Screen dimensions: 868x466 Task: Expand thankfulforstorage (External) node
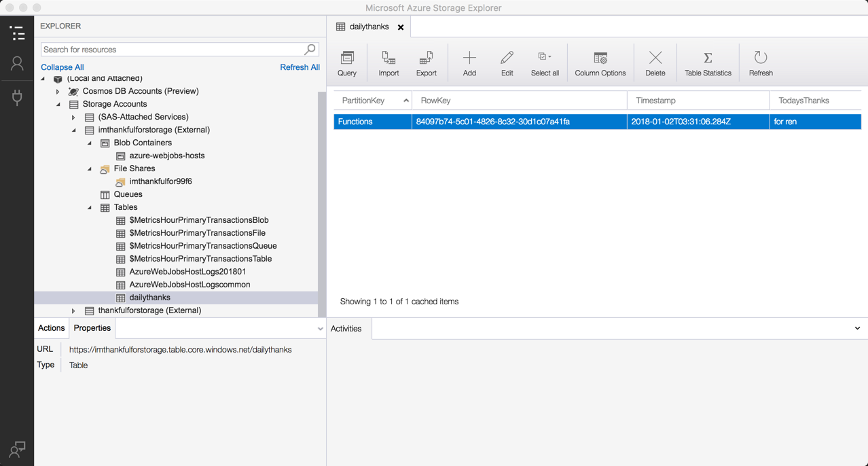pos(73,310)
